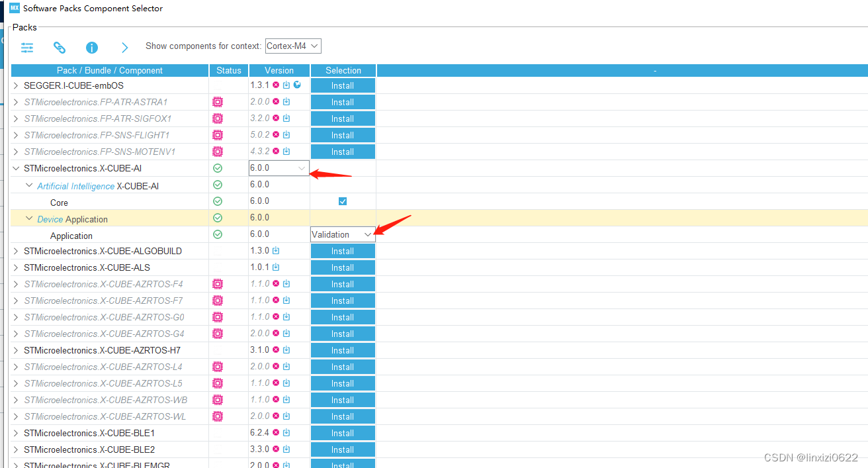Show pack details with the info icon
868x468 pixels.
[92, 48]
